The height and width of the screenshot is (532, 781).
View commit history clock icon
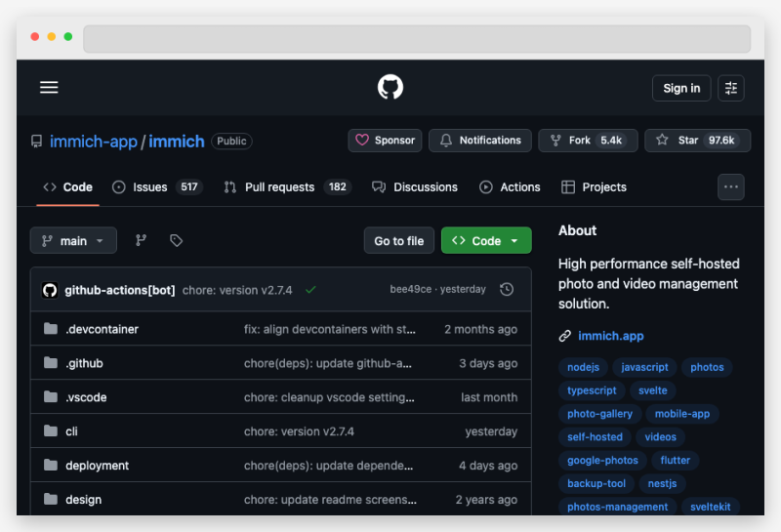coord(507,290)
